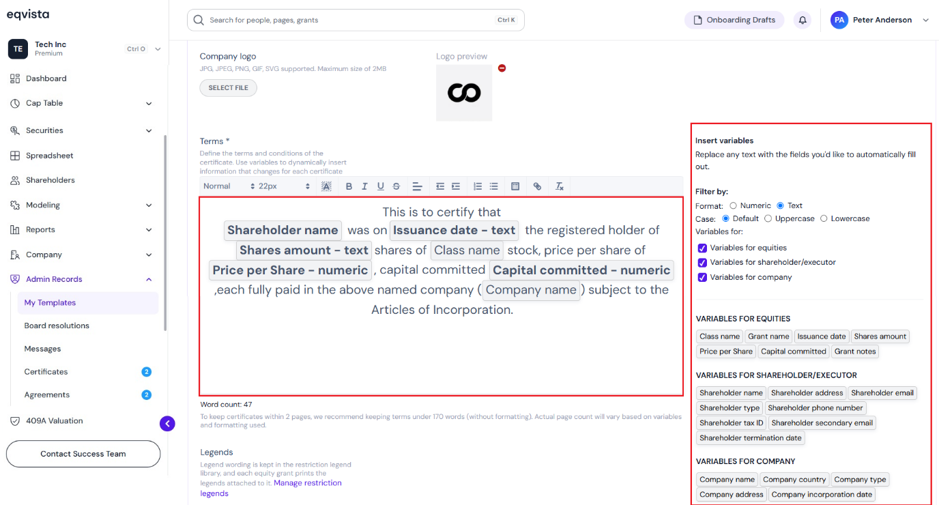The image size is (939, 505).
Task: Click the 409A Valuation shield icon
Action: (x=15, y=421)
